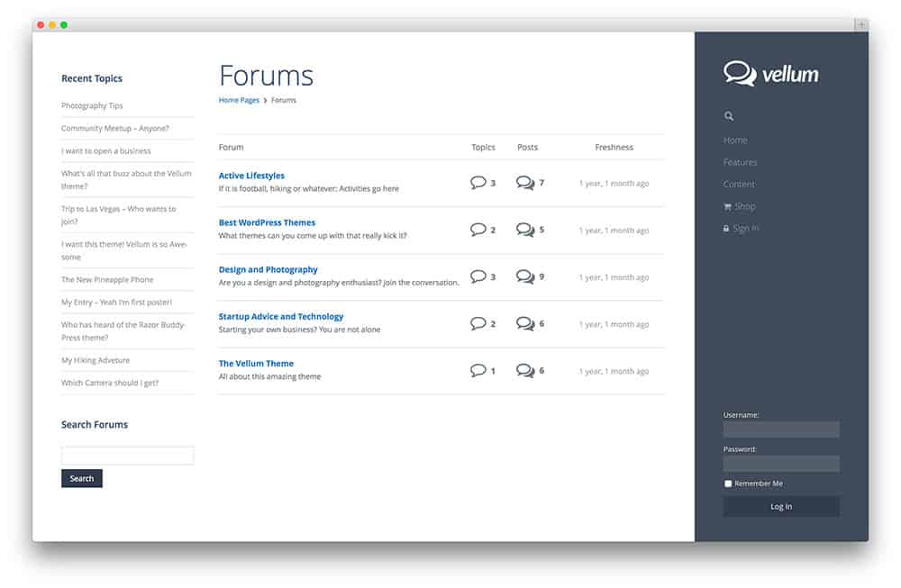This screenshot has height=588, width=901.
Task: Click the post count 9 for Design and Photography
Action: coord(542,276)
